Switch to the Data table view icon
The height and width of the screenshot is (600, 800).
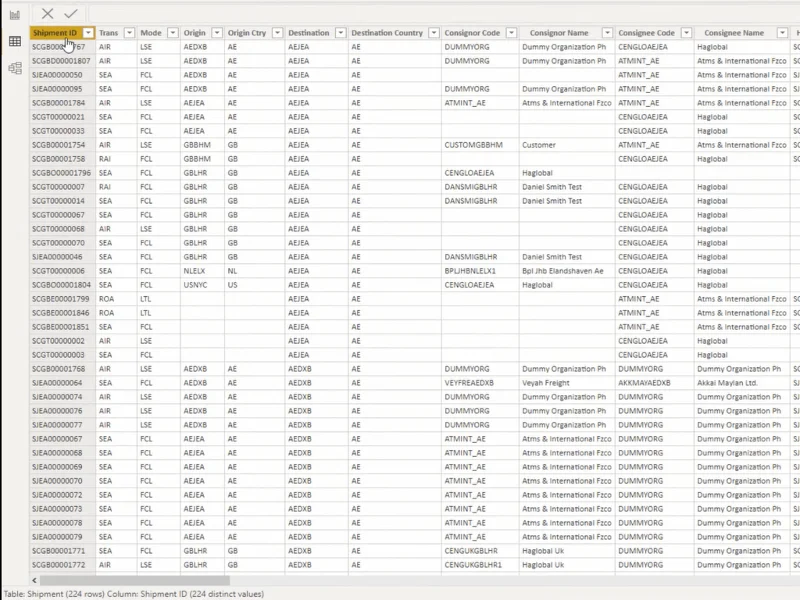(x=15, y=41)
